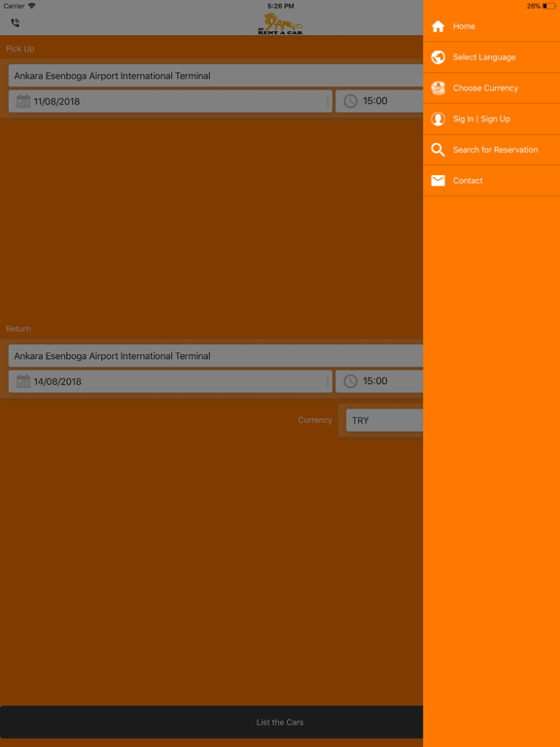Click the user profile icon

437,119
